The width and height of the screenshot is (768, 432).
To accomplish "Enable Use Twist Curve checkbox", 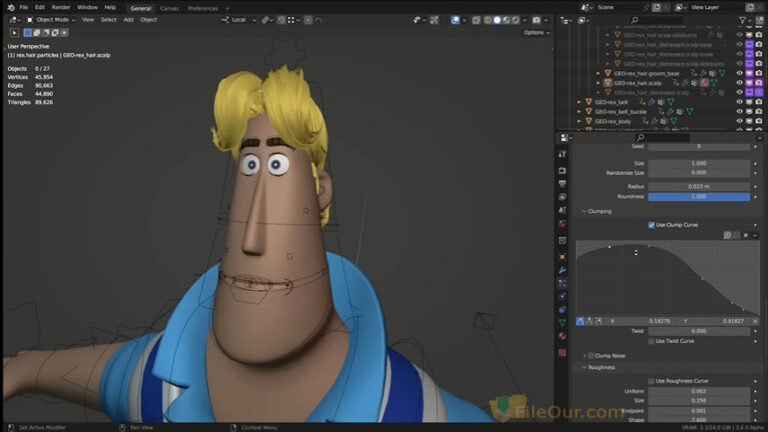I will 651,341.
